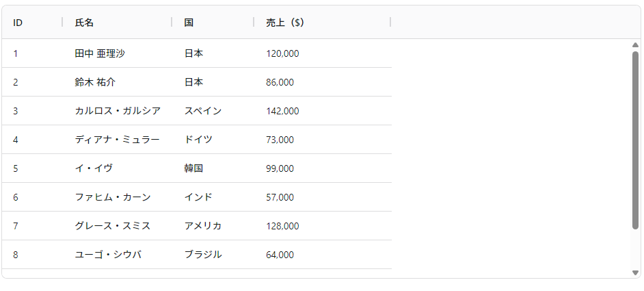Click the divider after 売上 header

point(390,22)
